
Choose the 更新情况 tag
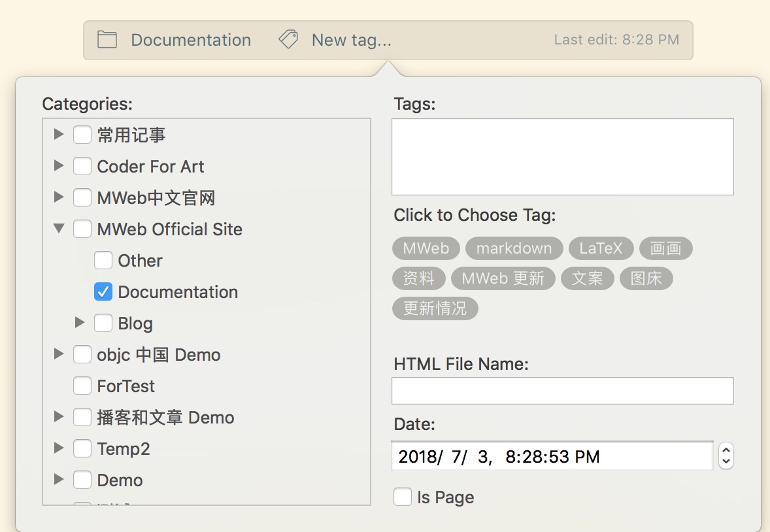[435, 308]
